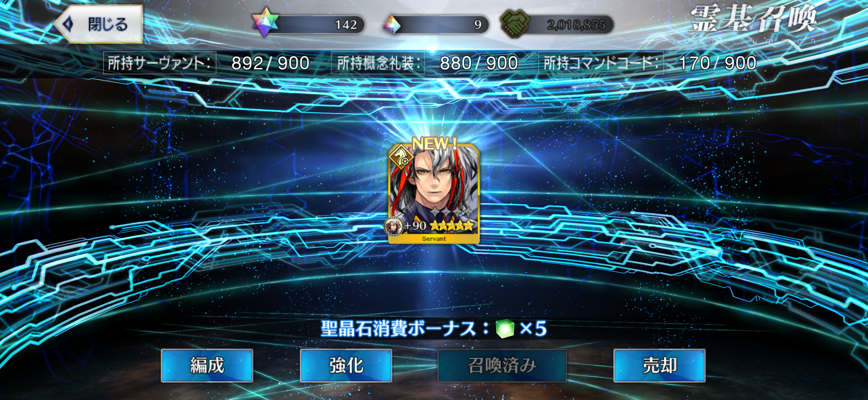
Task: Open the 編成 party formation screen
Action: pyautogui.click(x=207, y=365)
